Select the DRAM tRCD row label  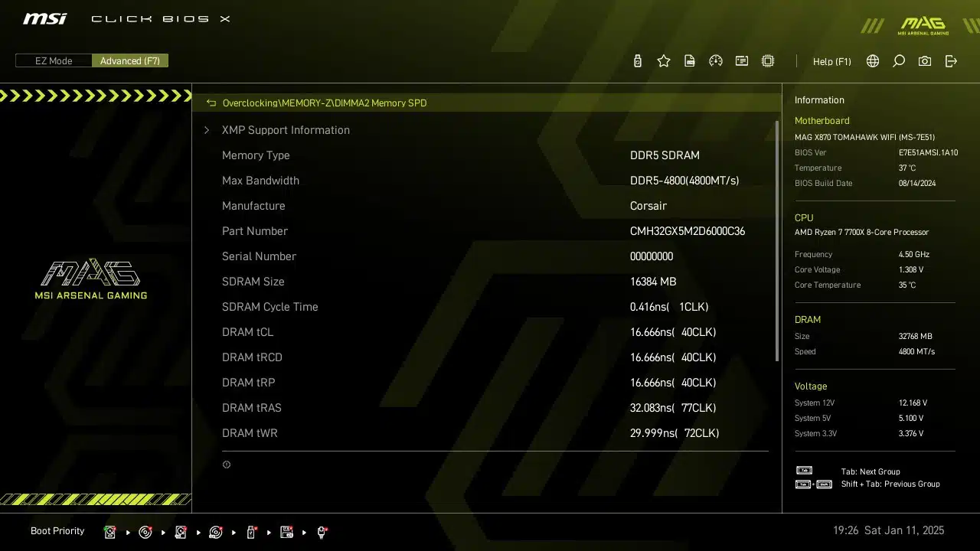click(x=253, y=357)
